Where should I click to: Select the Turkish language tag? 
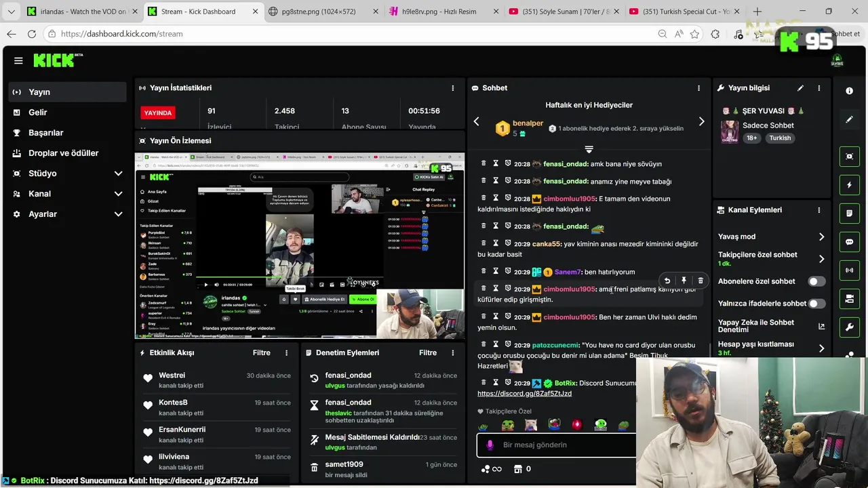coord(780,138)
